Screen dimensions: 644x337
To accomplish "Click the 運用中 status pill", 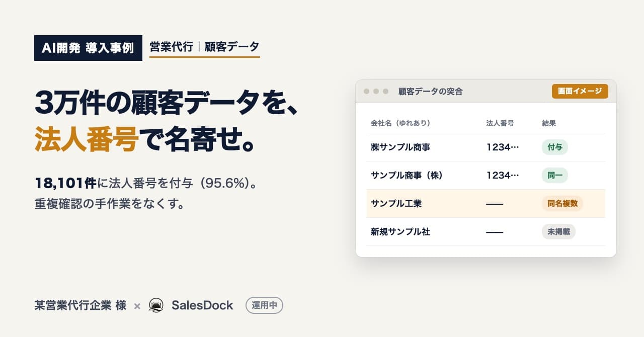I will click(264, 305).
